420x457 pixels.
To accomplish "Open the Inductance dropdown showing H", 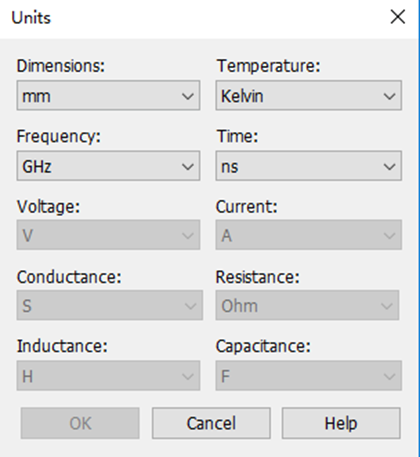I will pos(108,376).
